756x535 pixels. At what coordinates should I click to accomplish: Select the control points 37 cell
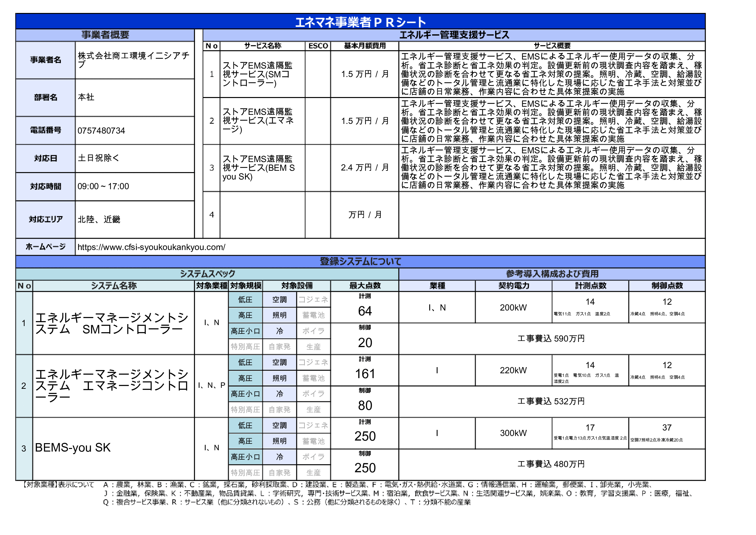(667, 433)
